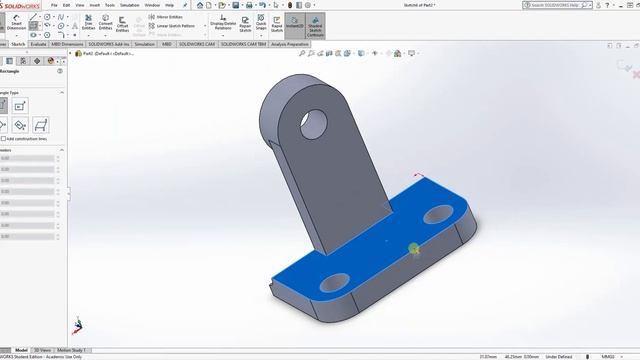Open the View menu

point(80,5)
